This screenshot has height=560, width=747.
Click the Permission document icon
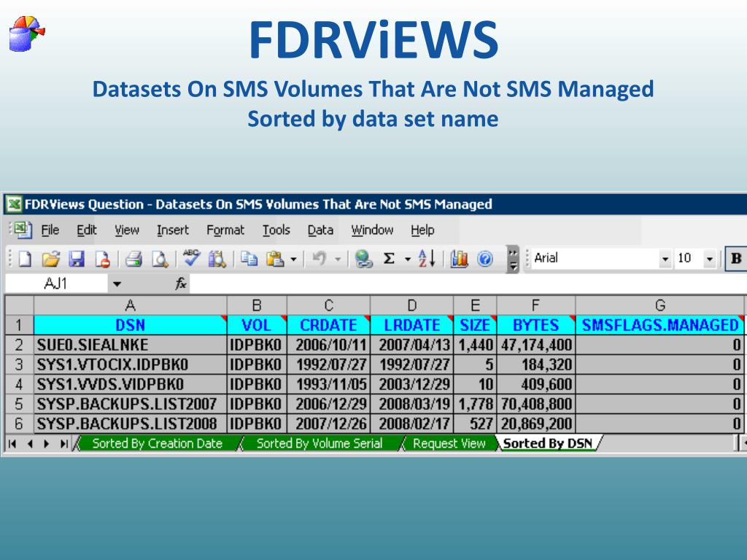pyautogui.click(x=102, y=259)
